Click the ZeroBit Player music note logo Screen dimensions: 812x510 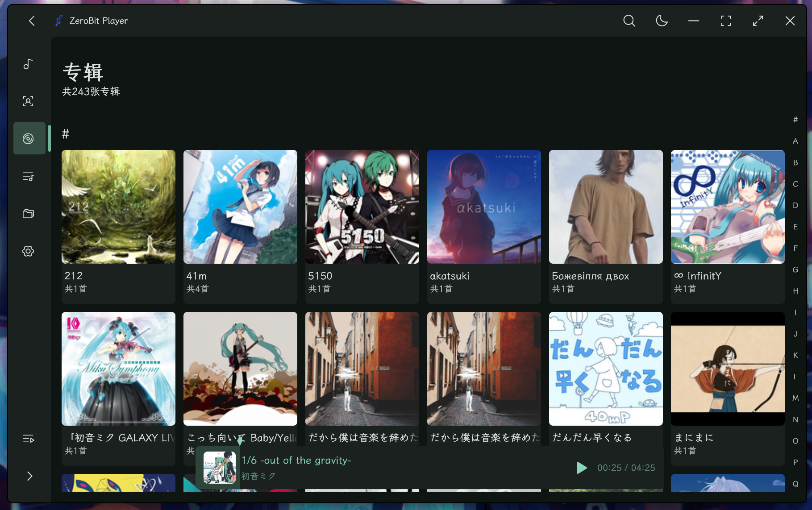[58, 21]
